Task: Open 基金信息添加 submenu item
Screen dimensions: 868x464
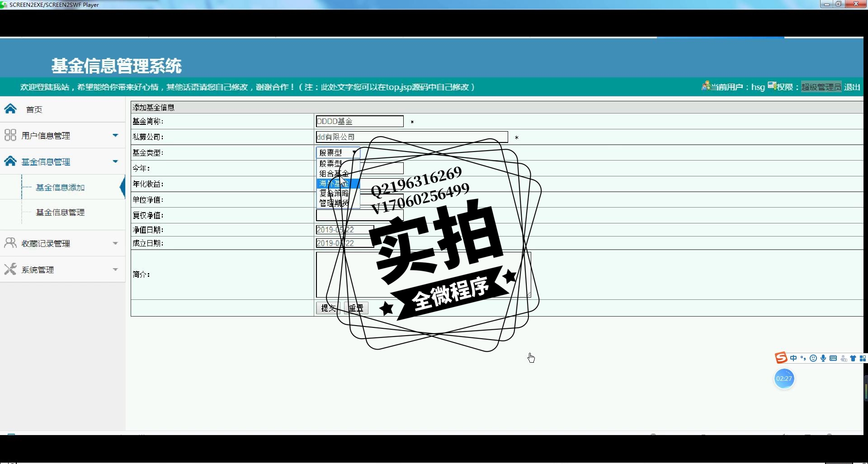Action: coord(60,187)
